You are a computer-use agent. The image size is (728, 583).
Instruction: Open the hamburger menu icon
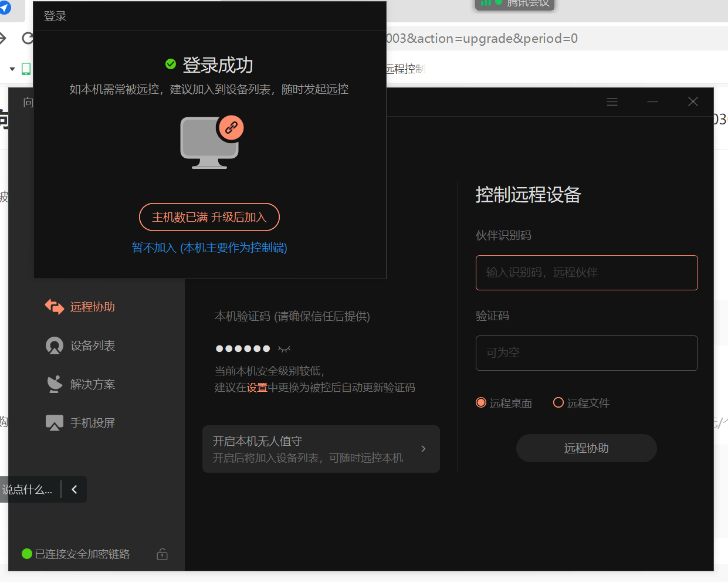click(x=612, y=102)
